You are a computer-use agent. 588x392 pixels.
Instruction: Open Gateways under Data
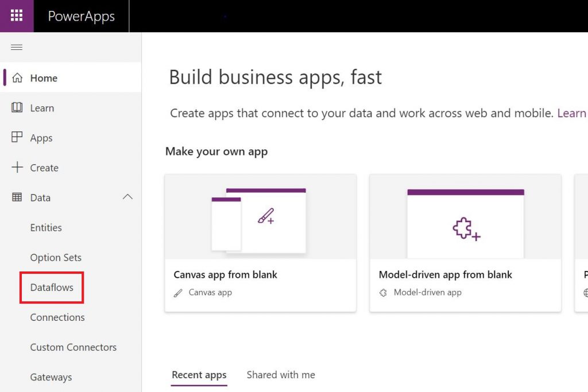pos(51,377)
